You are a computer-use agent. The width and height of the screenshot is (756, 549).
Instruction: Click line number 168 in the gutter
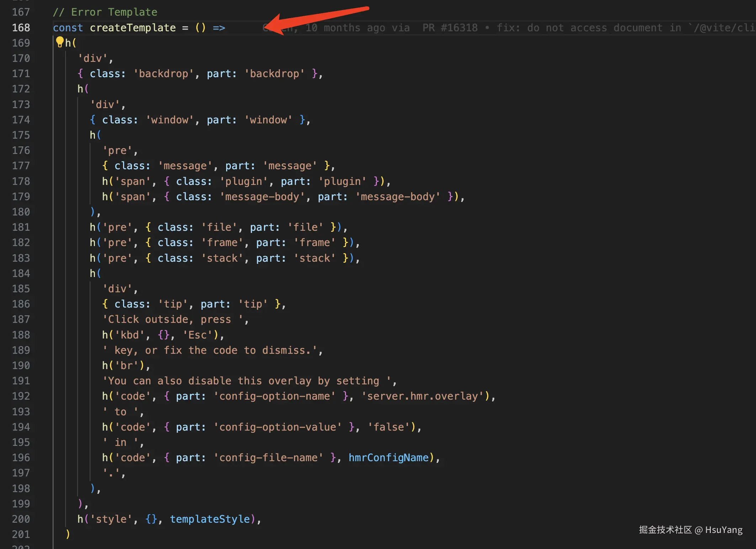21,28
